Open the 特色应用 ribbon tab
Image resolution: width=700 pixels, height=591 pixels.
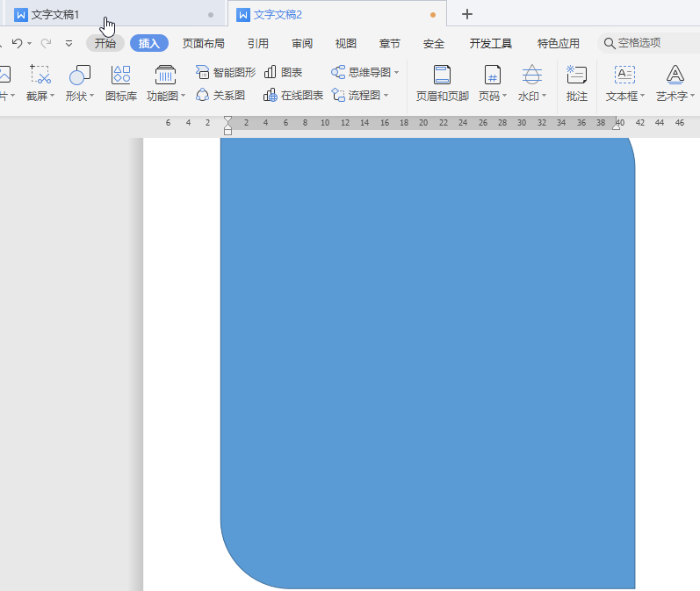[x=559, y=43]
